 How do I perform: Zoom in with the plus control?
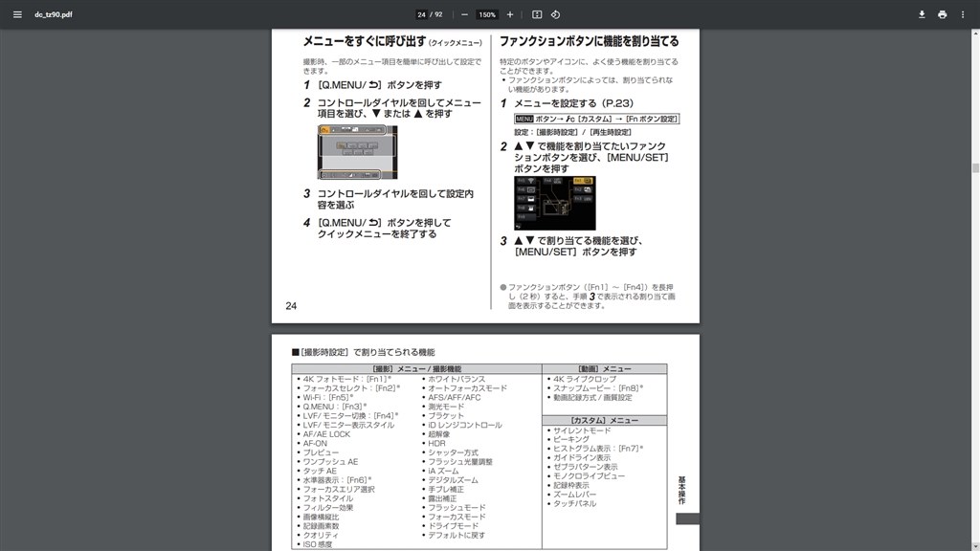[508, 14]
